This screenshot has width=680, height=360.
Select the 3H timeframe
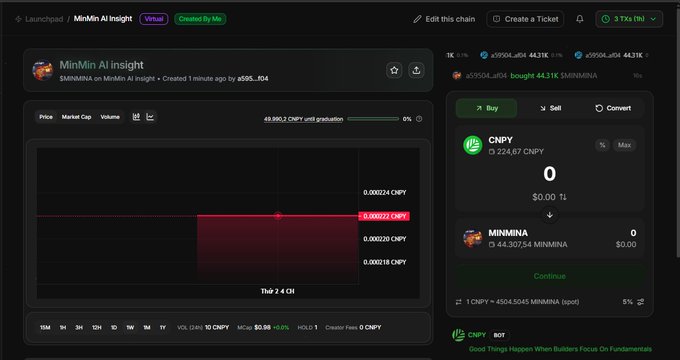point(79,327)
